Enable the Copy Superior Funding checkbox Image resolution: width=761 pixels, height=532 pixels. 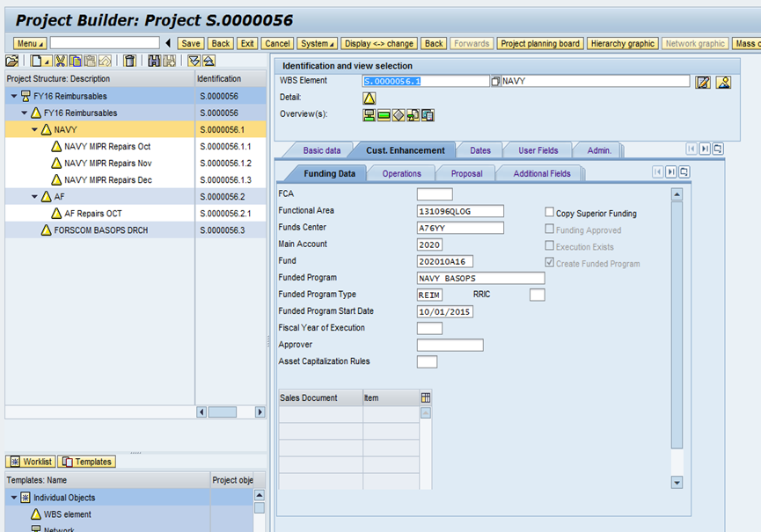coord(549,213)
